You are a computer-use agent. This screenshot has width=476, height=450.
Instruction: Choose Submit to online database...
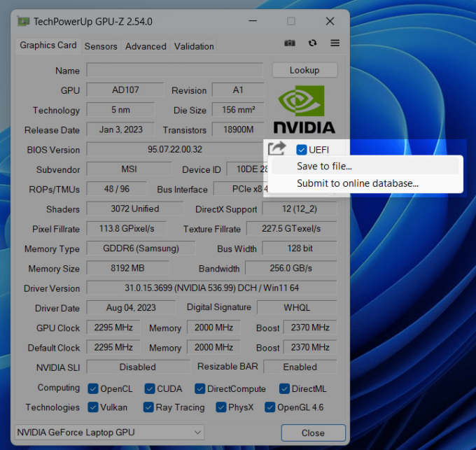coord(365,183)
